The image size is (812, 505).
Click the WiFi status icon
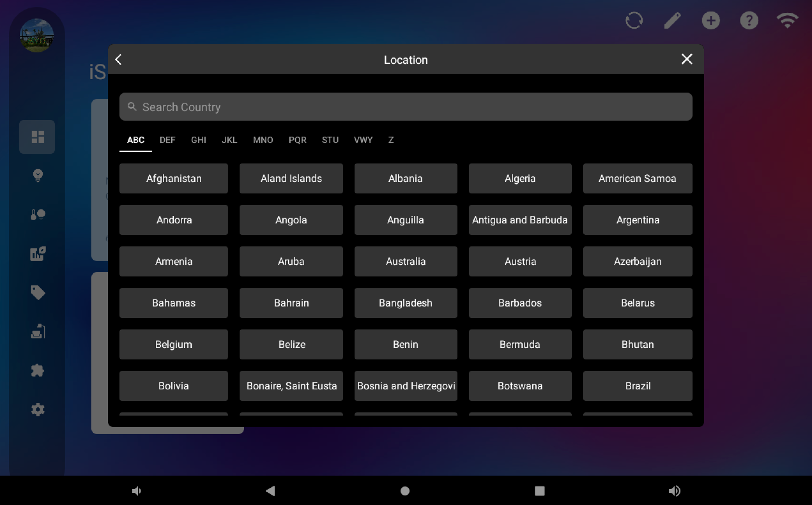tap(787, 20)
